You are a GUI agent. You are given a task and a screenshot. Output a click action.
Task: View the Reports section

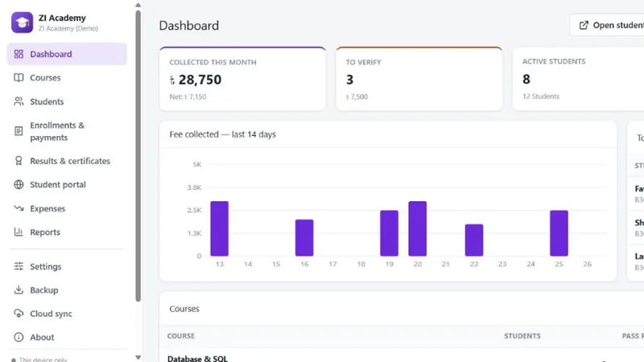67,232
